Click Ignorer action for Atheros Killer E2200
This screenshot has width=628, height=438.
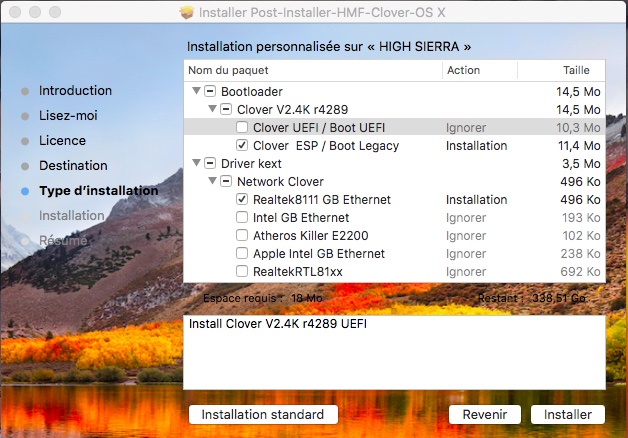[x=466, y=236]
